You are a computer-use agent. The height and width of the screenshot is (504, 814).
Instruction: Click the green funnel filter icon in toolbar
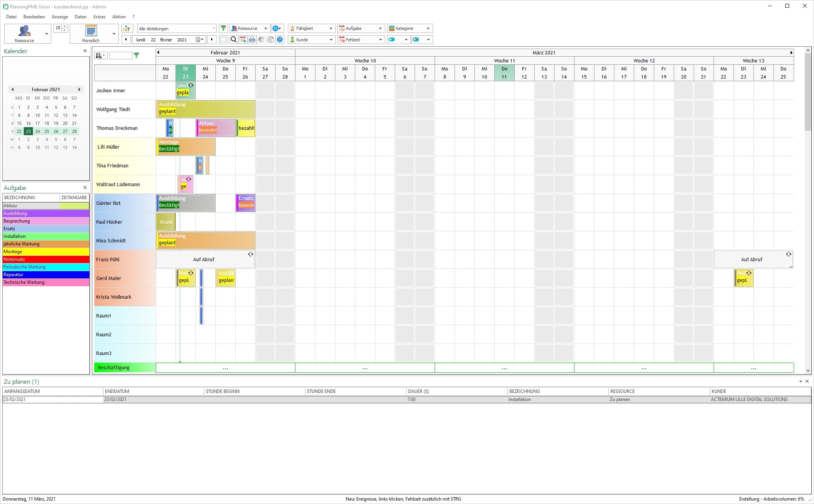pos(223,28)
